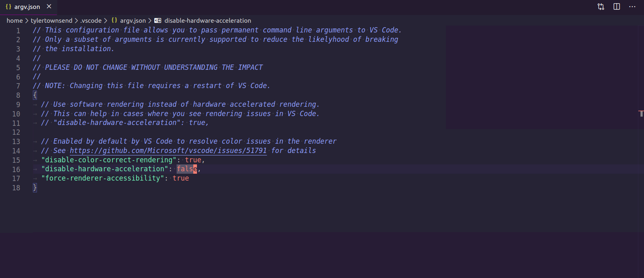Close the argv.json tab
The height and width of the screenshot is (278, 644).
point(48,6)
